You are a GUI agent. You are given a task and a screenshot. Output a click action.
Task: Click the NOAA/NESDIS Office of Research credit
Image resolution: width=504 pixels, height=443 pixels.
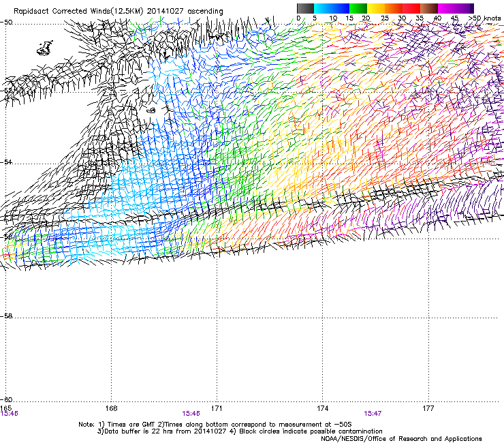coord(401,439)
